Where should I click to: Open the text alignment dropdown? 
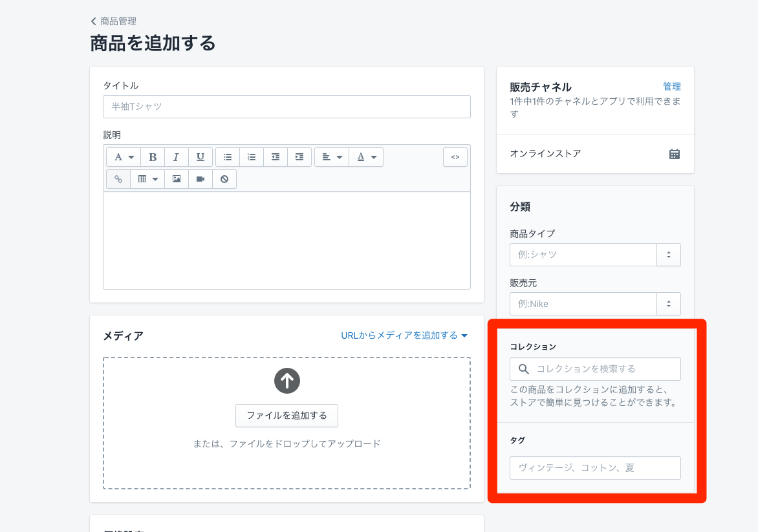pos(332,157)
